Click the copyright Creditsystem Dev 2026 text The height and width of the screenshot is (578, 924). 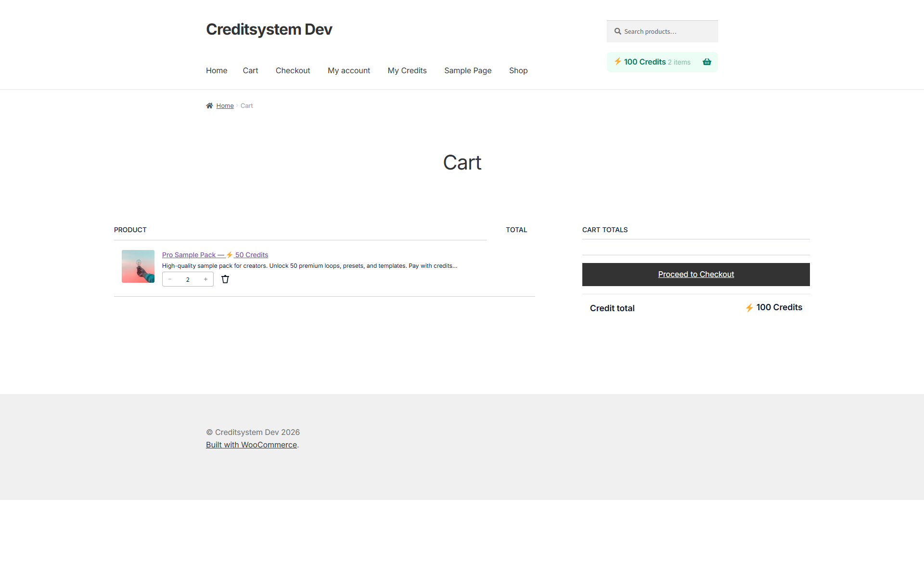(253, 432)
